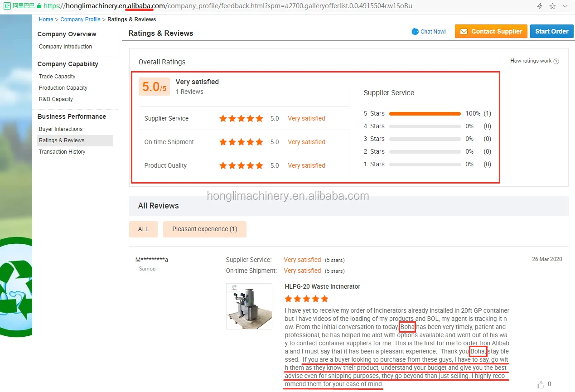The height and width of the screenshot is (392, 575).
Task: Filter by Pleasant experience (1) tag
Action: [205, 229]
